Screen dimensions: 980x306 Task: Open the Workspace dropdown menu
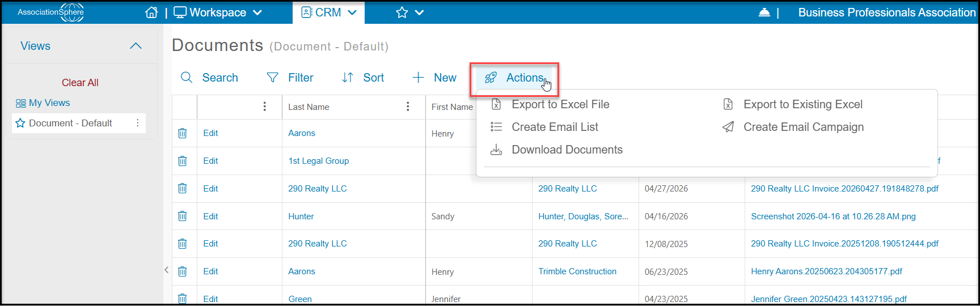click(x=218, y=12)
